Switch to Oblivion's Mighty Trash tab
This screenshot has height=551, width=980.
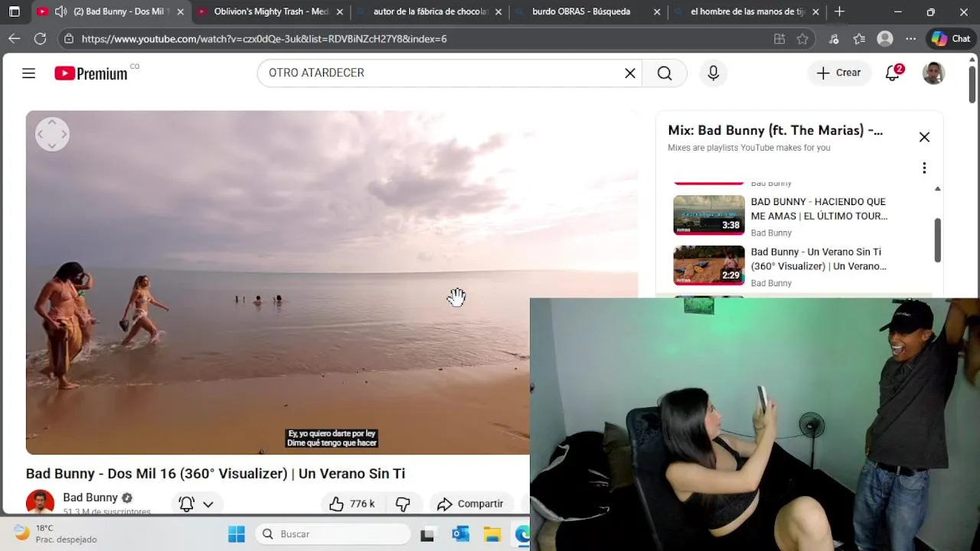click(x=270, y=11)
